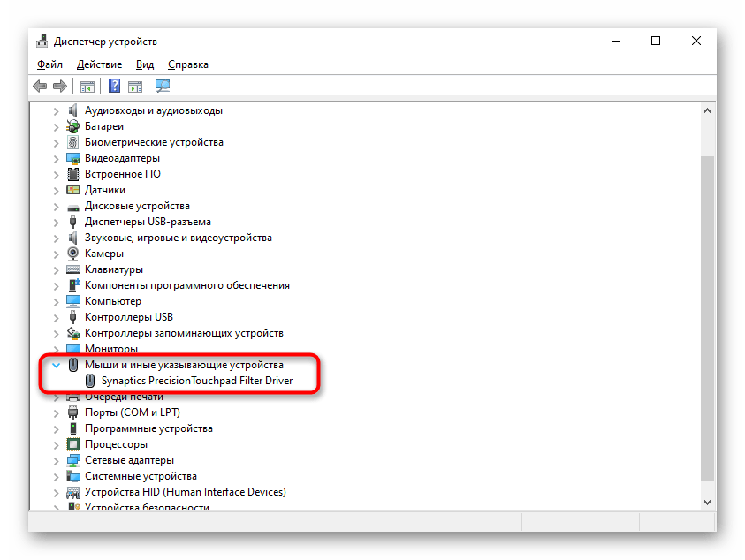Viewport: 745px width, 560px height.
Task: Click the Процессоры chip icon
Action: tap(73, 444)
